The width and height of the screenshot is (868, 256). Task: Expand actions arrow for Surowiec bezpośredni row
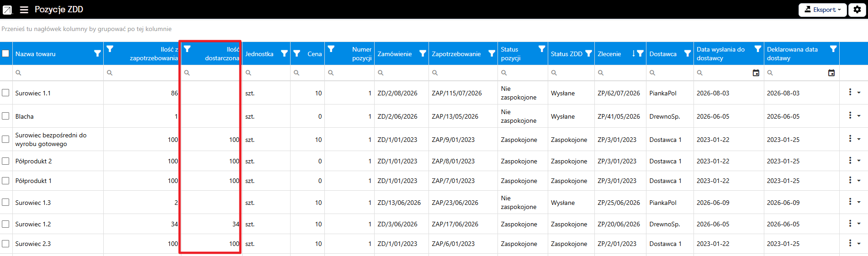click(859, 139)
